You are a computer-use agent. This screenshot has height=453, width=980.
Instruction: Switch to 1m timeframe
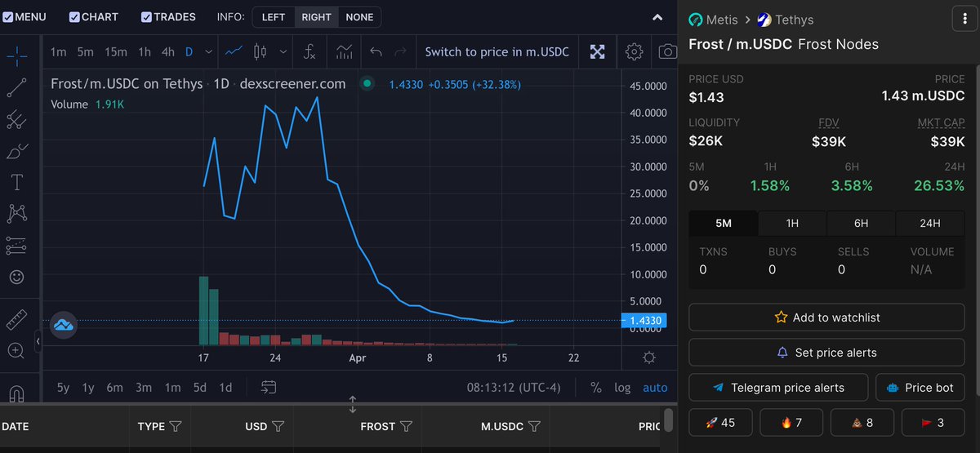click(58, 52)
